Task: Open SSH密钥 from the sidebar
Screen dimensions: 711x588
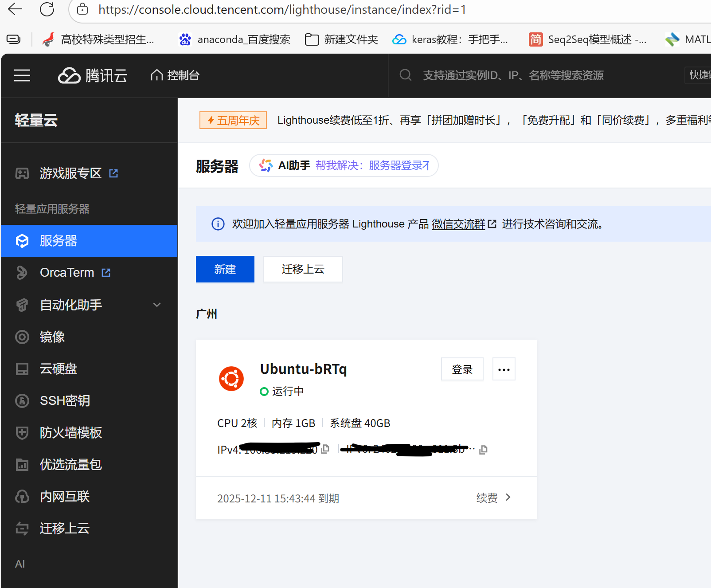Action: pyautogui.click(x=65, y=400)
